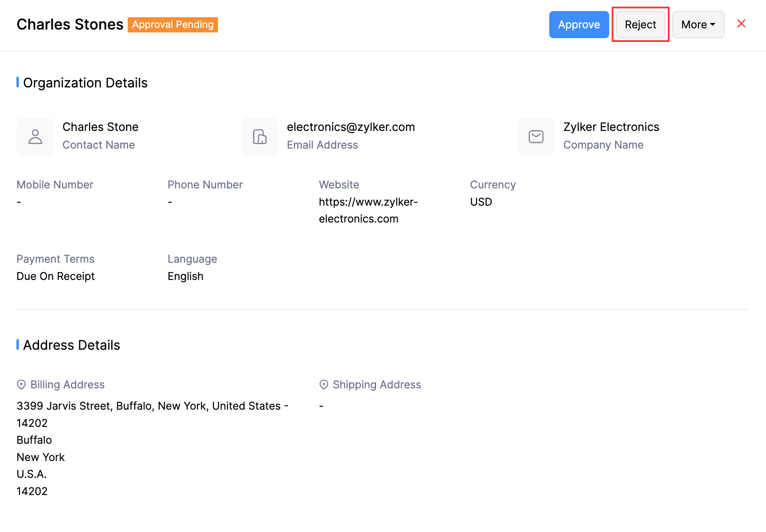Screen dimensions: 766x532
Task: Reject the pending customer
Action: click(640, 25)
